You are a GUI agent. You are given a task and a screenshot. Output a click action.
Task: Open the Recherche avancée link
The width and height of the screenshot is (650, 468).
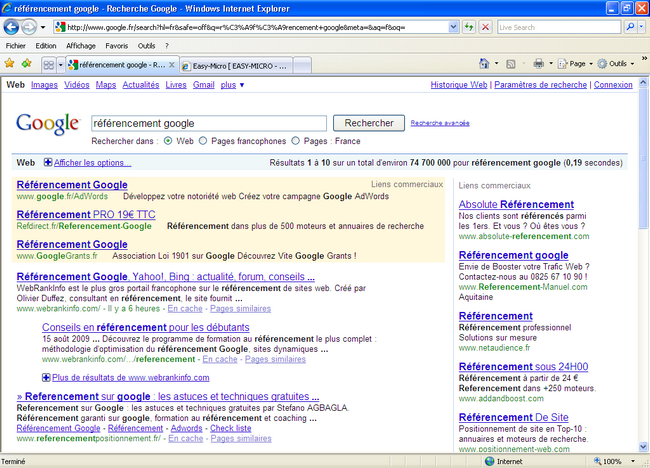click(x=440, y=123)
